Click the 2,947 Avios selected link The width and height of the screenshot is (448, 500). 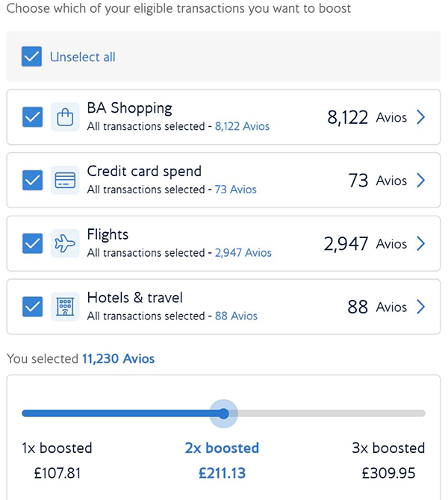pyautogui.click(x=243, y=253)
